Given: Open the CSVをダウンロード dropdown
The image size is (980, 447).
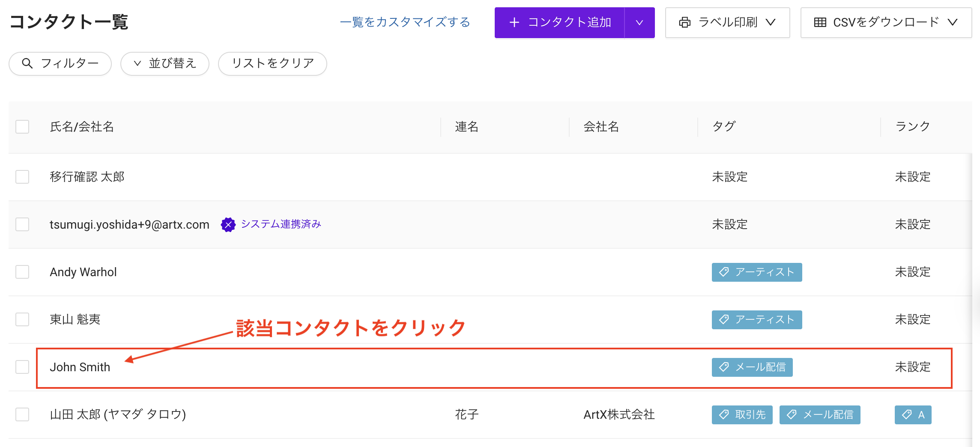Looking at the screenshot, I should click(x=886, y=23).
